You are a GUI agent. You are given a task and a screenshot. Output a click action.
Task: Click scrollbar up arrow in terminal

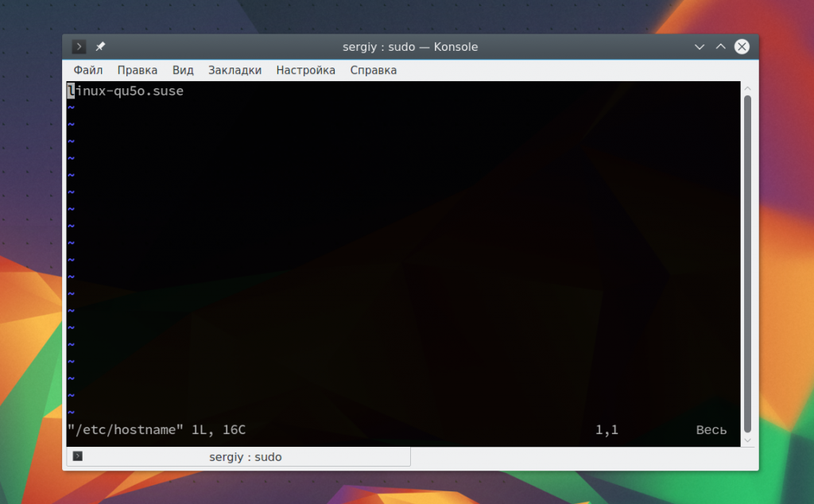click(x=747, y=88)
